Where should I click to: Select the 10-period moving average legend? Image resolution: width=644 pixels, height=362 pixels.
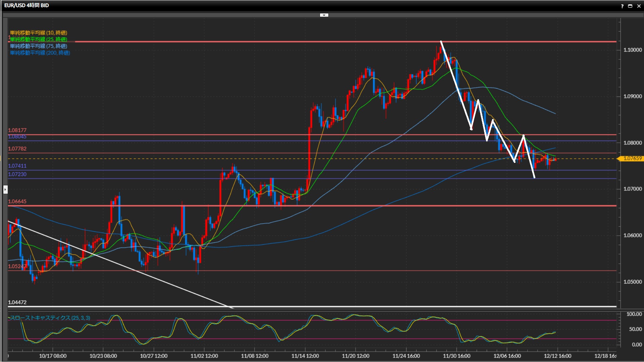(39, 33)
